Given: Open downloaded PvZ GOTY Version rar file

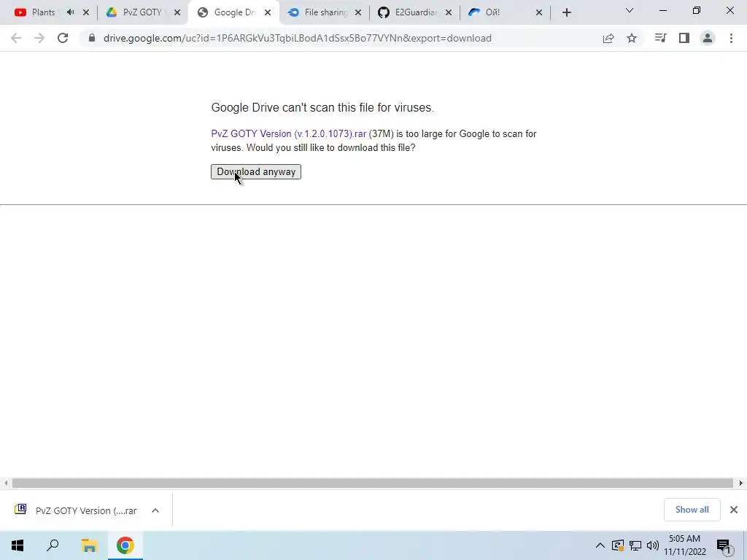Looking at the screenshot, I should (76, 510).
